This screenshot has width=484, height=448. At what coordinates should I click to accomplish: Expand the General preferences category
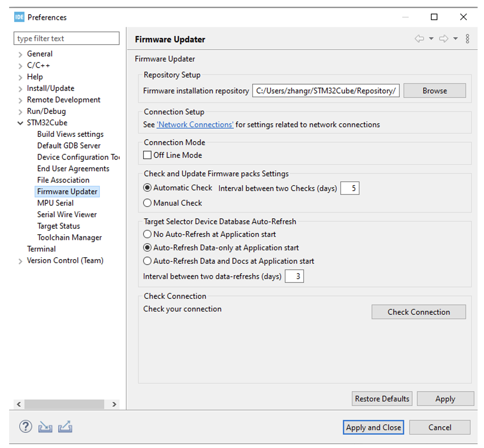(x=20, y=54)
